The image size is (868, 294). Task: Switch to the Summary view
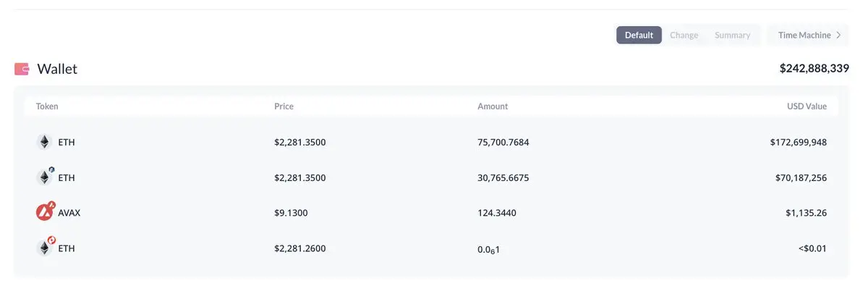tap(732, 35)
